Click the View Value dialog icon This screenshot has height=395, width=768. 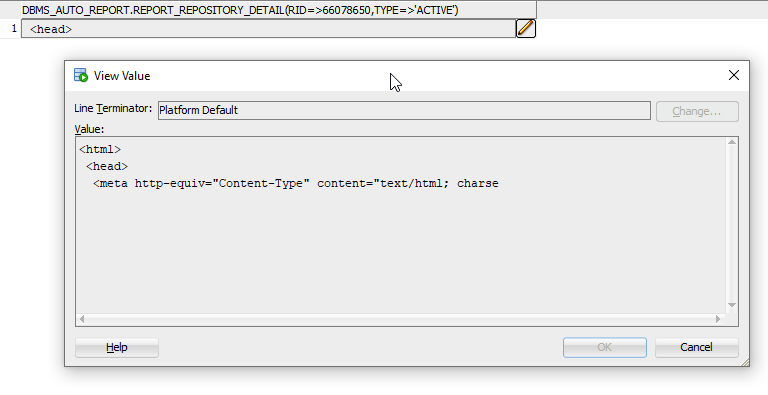click(x=81, y=75)
